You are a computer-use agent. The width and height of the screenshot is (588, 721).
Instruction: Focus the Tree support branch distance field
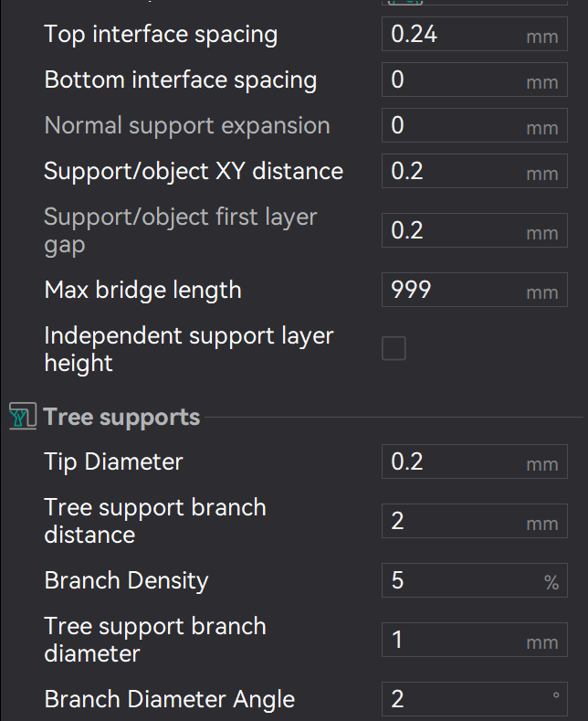452,521
